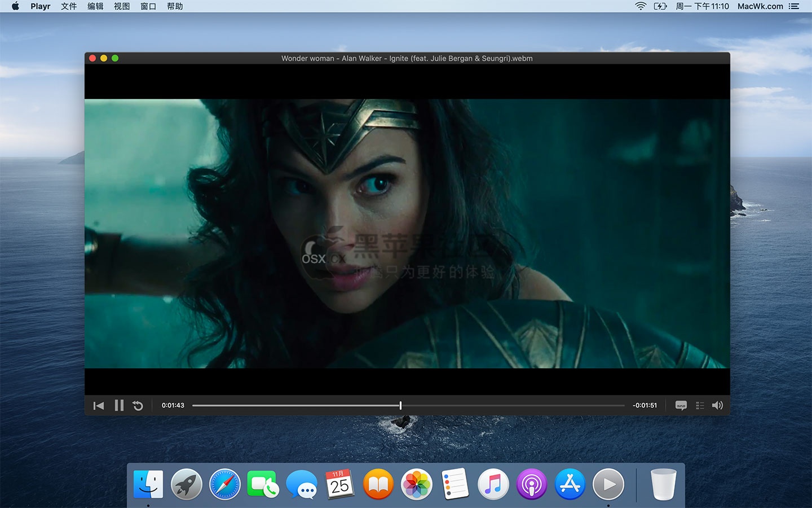Click the video frame of Wonder Woman

click(x=407, y=234)
